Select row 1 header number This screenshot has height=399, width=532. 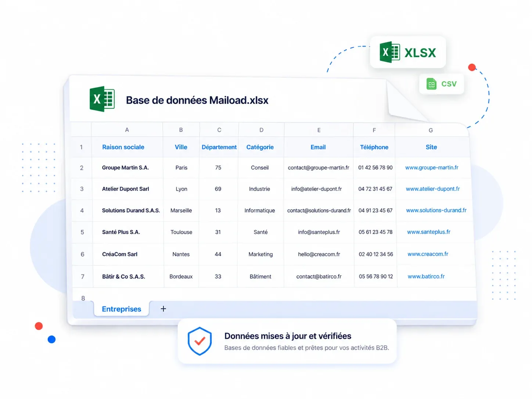(81, 147)
